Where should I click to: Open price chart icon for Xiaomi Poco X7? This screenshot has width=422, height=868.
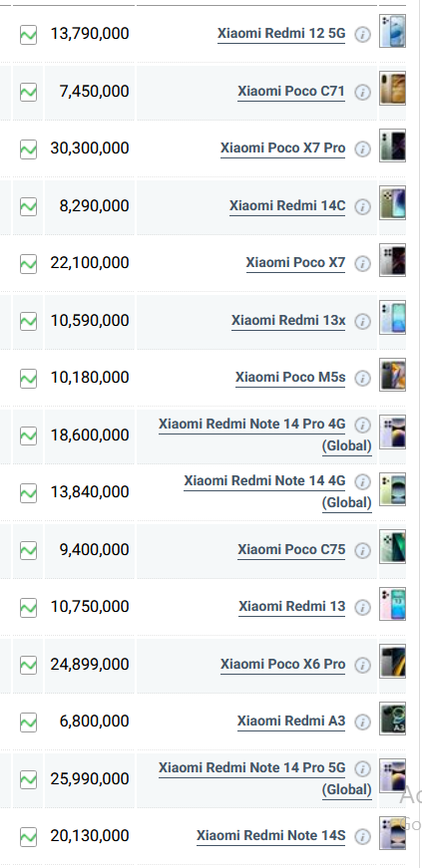click(28, 264)
